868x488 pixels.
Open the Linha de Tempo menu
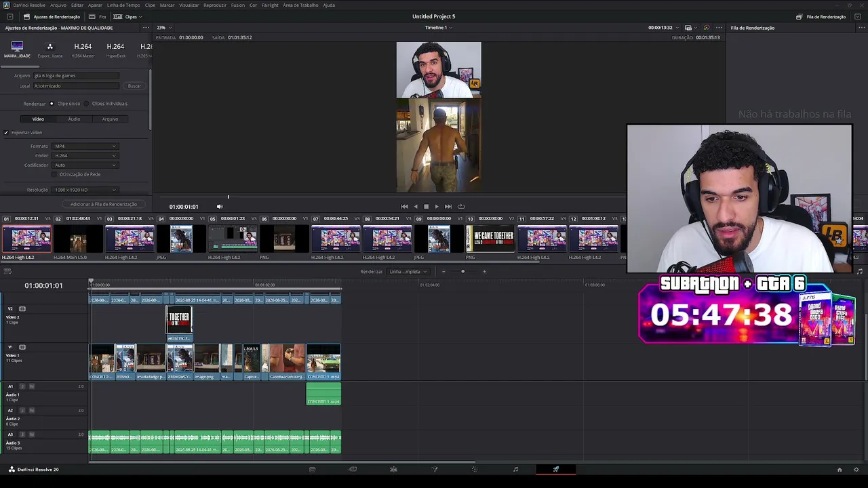point(123,5)
